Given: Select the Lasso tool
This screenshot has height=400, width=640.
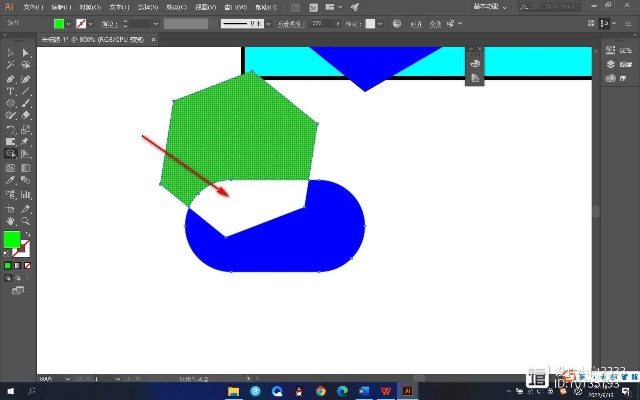Looking at the screenshot, I should pos(25,65).
